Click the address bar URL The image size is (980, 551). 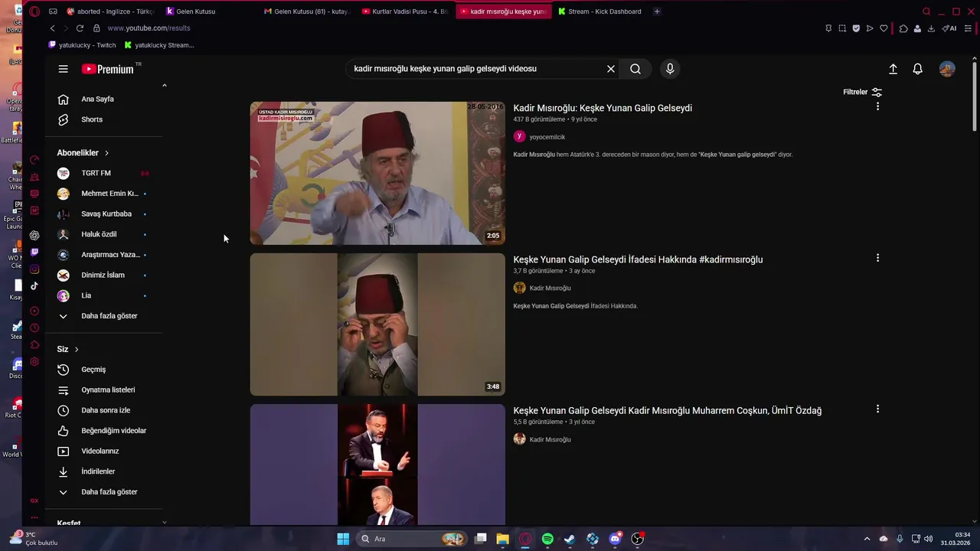tap(149, 28)
